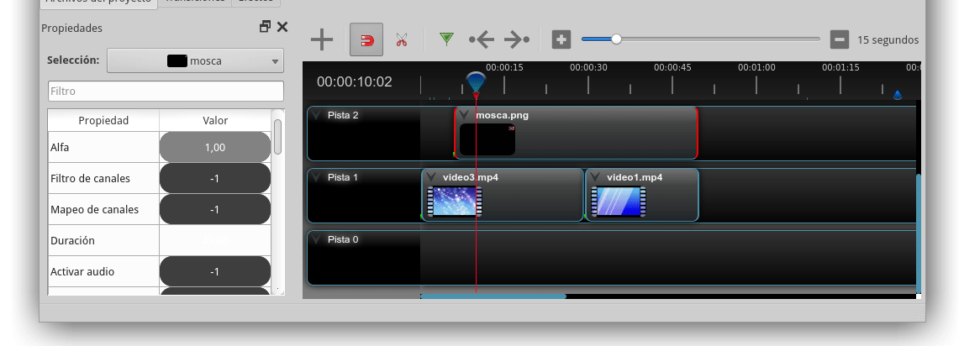Click the zoom in plus button
Screen dimensions: 980x346
(561, 39)
